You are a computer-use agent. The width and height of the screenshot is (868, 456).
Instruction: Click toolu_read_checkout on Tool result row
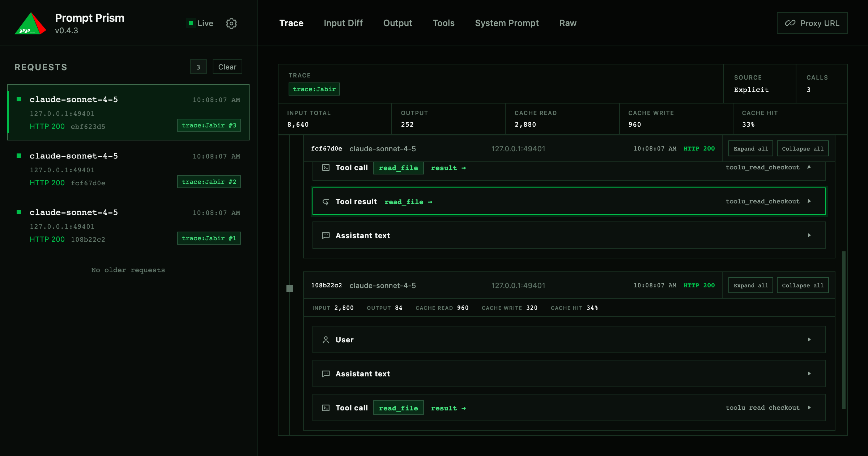pyautogui.click(x=762, y=201)
